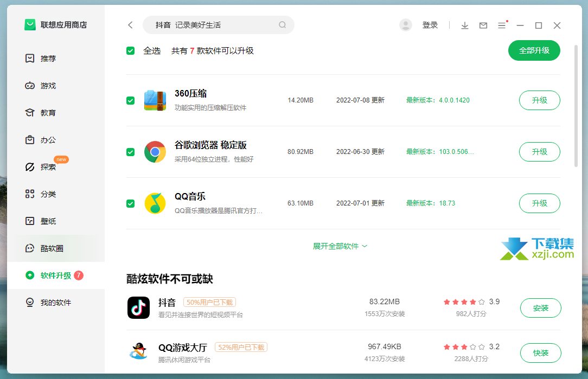Select 分类 in the sidebar

pyautogui.click(x=48, y=194)
